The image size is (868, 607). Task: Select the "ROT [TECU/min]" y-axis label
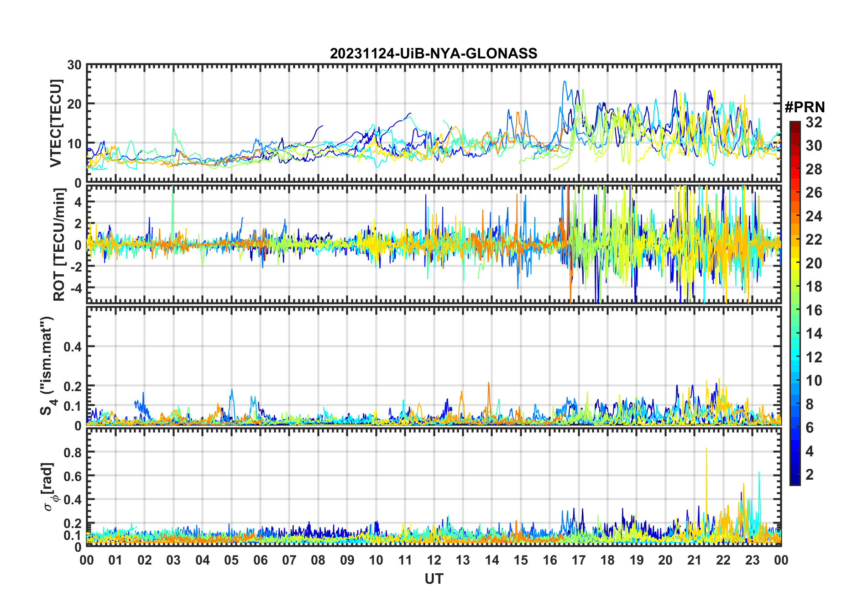(59, 244)
